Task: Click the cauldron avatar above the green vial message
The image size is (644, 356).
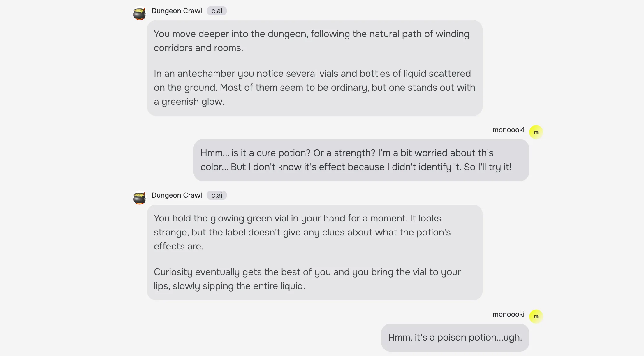Action: pos(139,198)
